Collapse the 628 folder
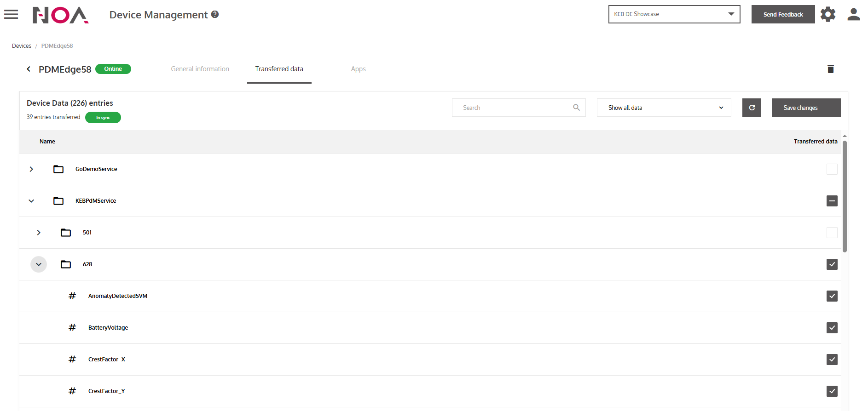Viewport: 868px width, 411px height. (39, 264)
